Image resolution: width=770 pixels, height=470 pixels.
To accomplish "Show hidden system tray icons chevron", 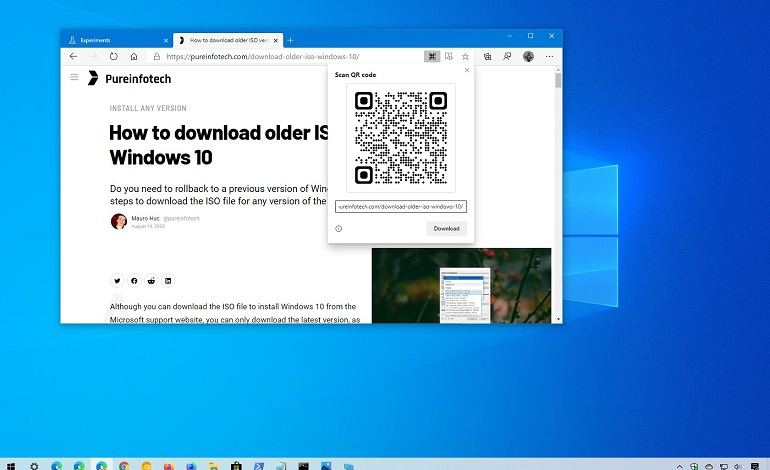I will [680, 466].
